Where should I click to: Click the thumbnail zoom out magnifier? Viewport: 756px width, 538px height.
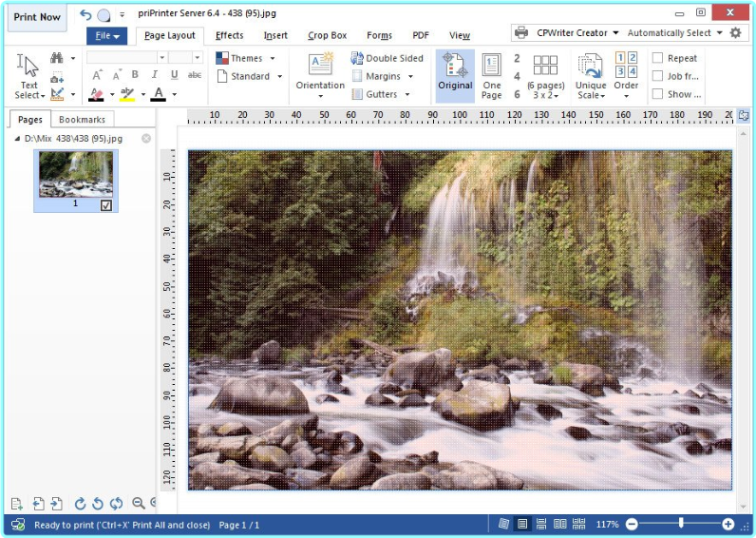139,503
